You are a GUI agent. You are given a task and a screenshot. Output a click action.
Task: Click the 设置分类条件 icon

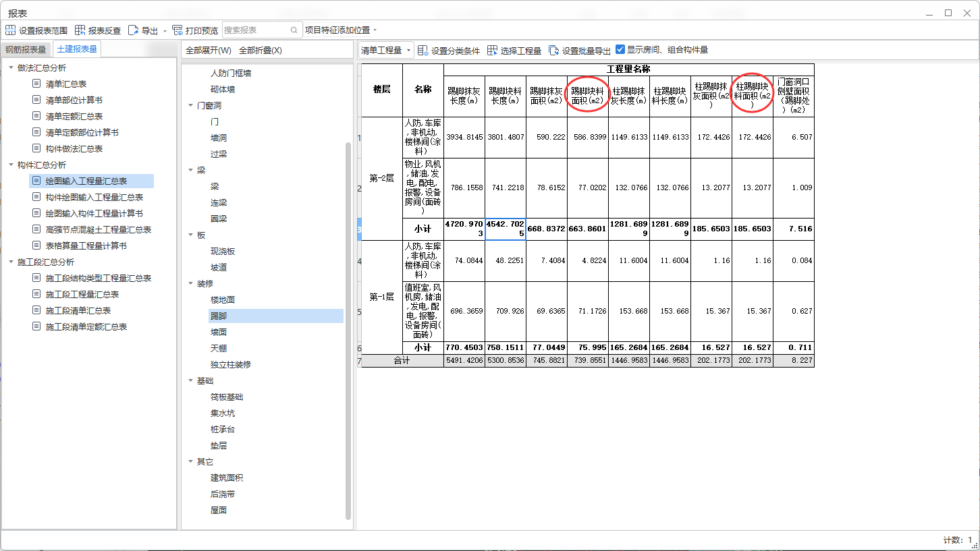(423, 51)
